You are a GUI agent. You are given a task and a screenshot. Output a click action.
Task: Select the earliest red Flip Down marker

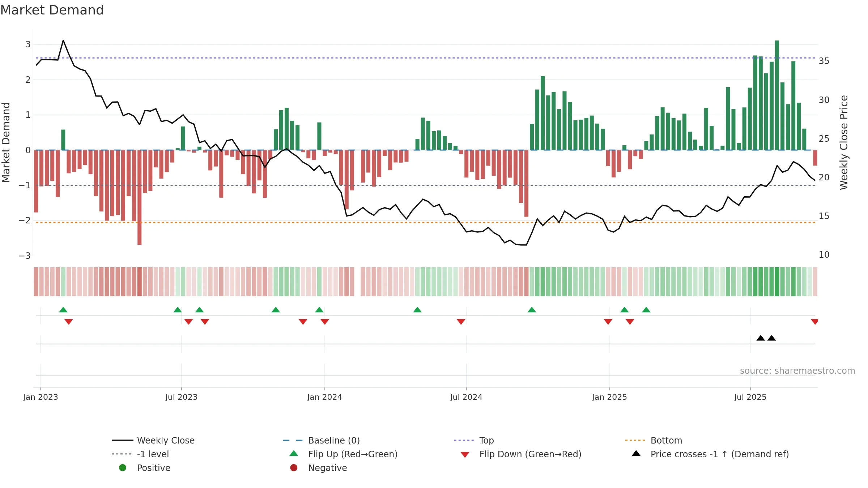pos(69,322)
